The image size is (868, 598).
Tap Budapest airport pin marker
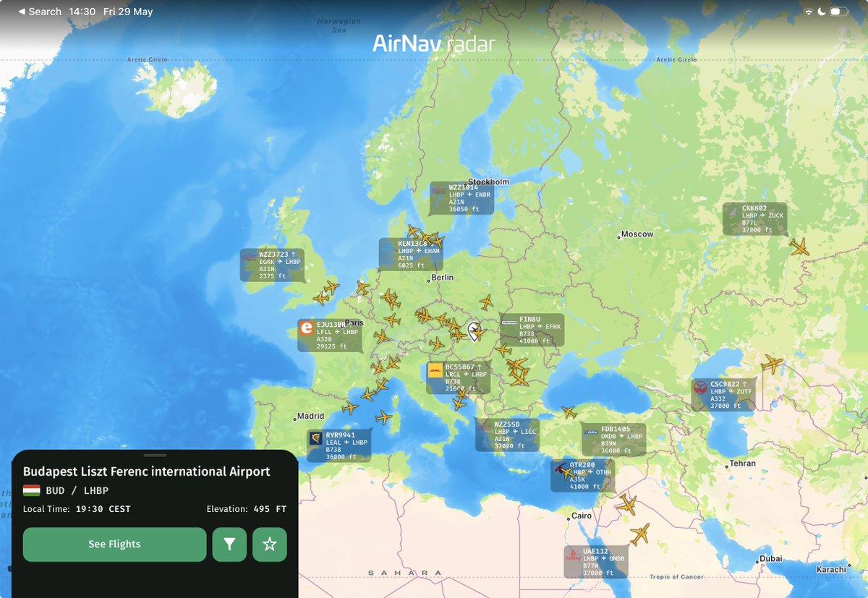pos(473,330)
